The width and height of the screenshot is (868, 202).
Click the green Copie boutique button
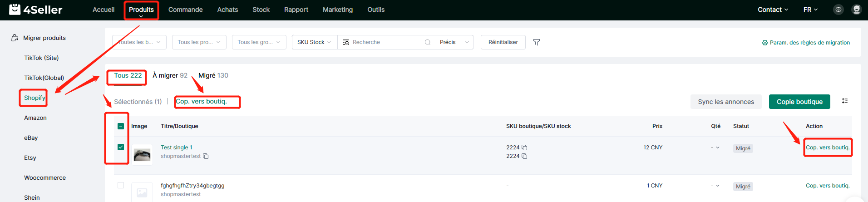tap(799, 102)
